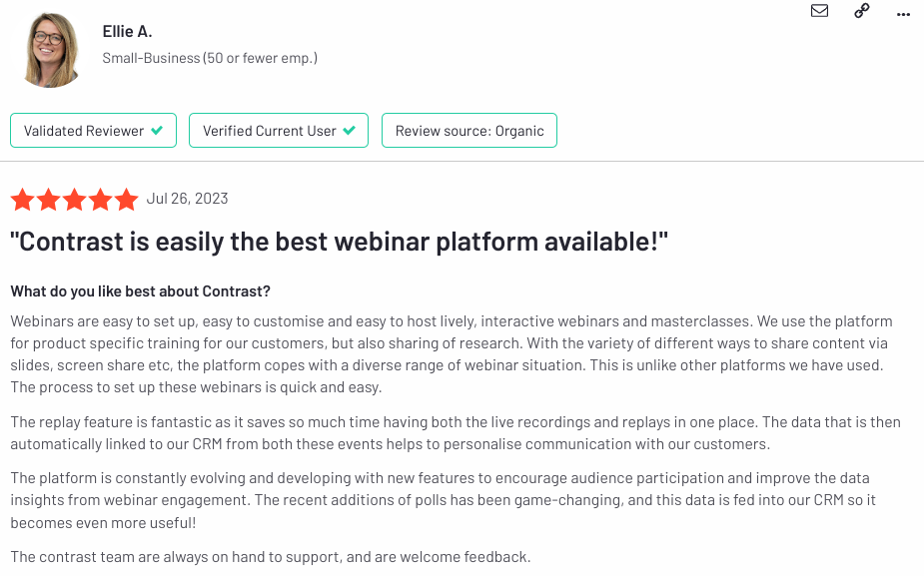Screen dimensions: 924x576
Task: Click the Verified Current User green checkmark
Action: (350, 130)
